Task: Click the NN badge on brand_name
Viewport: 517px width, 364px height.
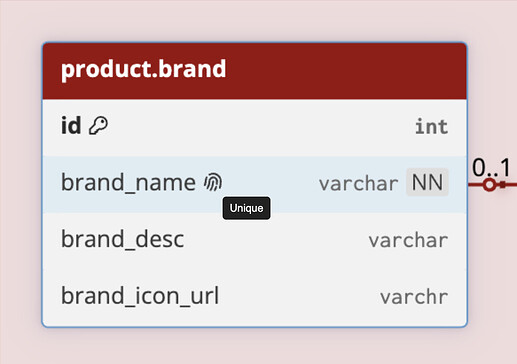Action: pyautogui.click(x=427, y=182)
